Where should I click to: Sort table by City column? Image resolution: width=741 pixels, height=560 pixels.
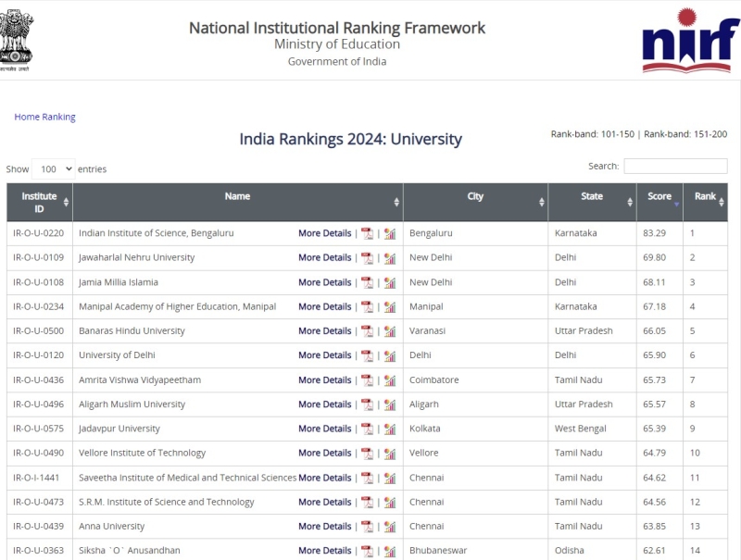click(x=475, y=203)
